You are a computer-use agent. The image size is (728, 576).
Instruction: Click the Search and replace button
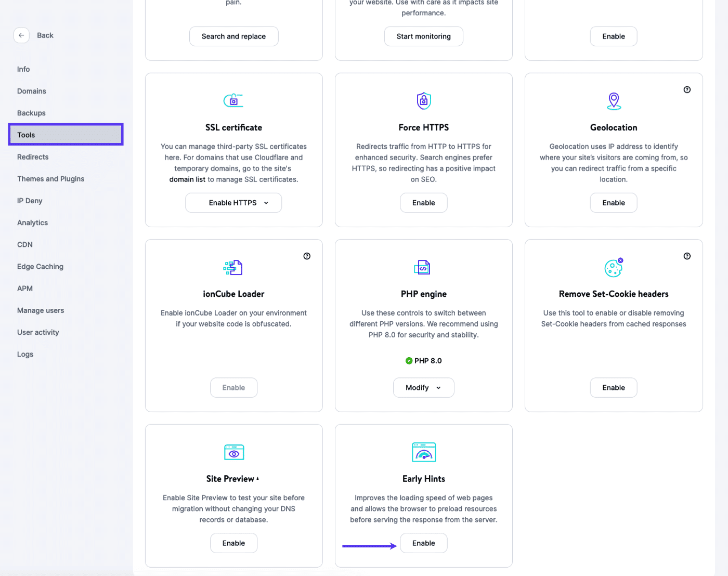tap(233, 36)
